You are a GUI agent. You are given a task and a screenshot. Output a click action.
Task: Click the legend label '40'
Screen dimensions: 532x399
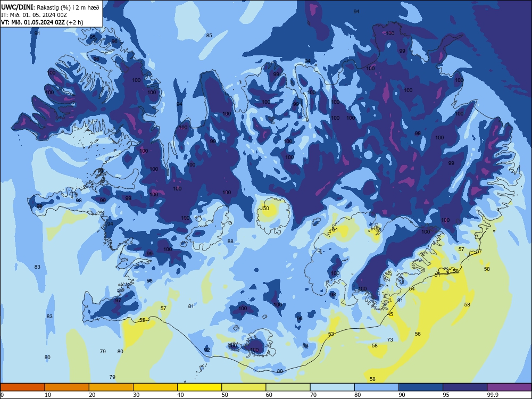coord(180,395)
